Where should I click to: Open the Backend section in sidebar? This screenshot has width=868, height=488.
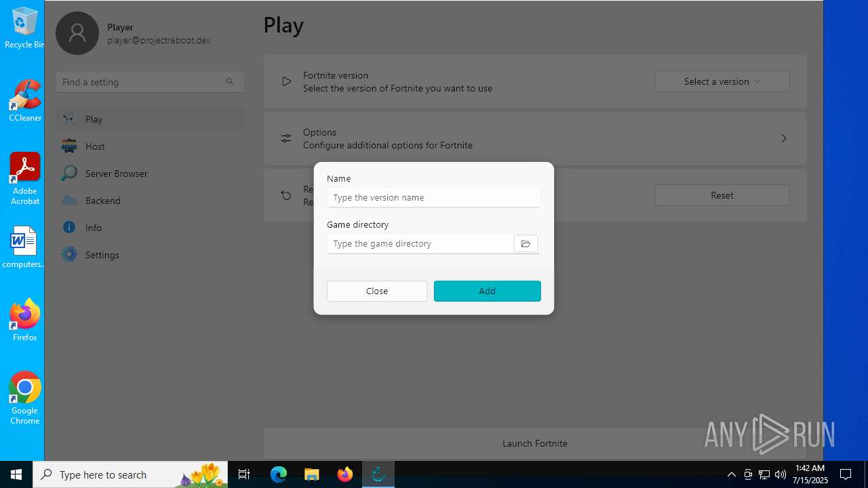point(149,201)
